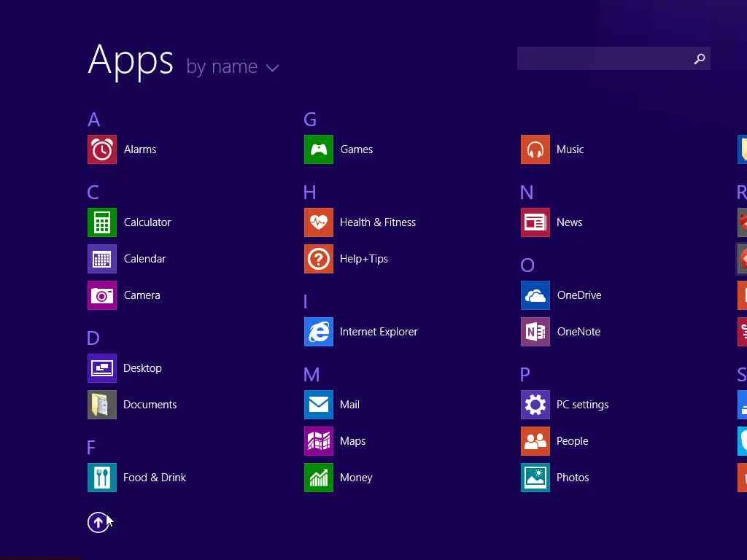Launch the Calculator app icon
This screenshot has height=560, width=747.
[x=102, y=222]
